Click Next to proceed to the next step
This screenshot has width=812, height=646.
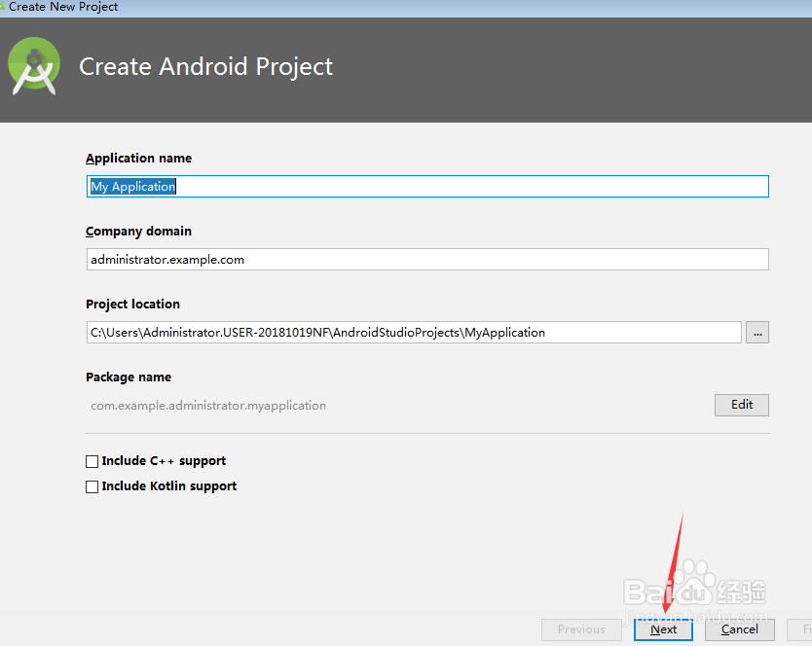(x=663, y=629)
